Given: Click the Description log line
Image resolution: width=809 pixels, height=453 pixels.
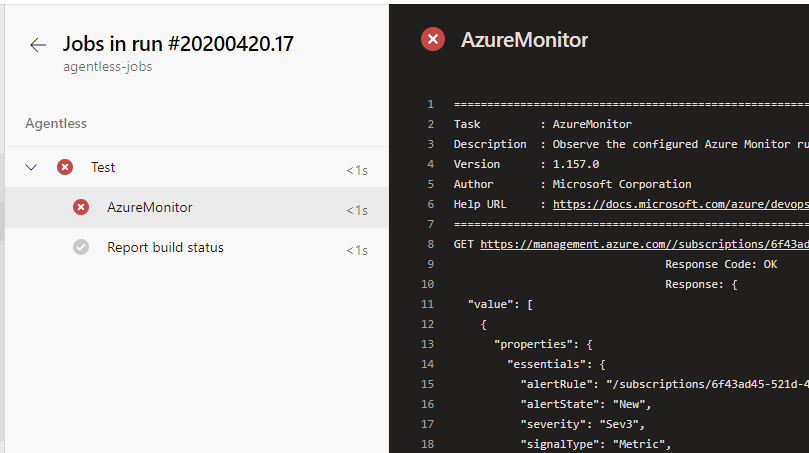Looking at the screenshot, I should pyautogui.click(x=631, y=144).
